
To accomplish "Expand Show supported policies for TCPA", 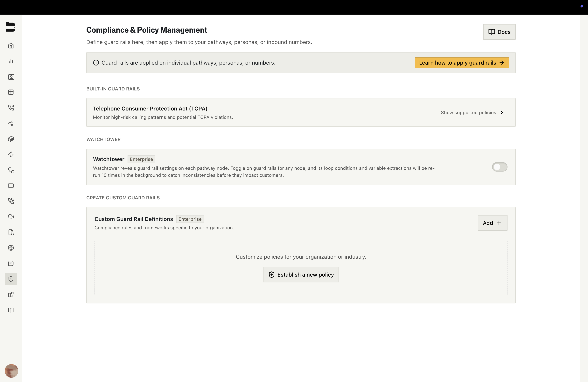I will [x=468, y=112].
